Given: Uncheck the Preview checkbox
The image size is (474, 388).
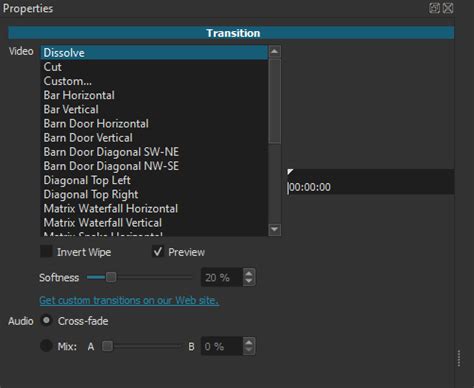Looking at the screenshot, I should (158, 252).
